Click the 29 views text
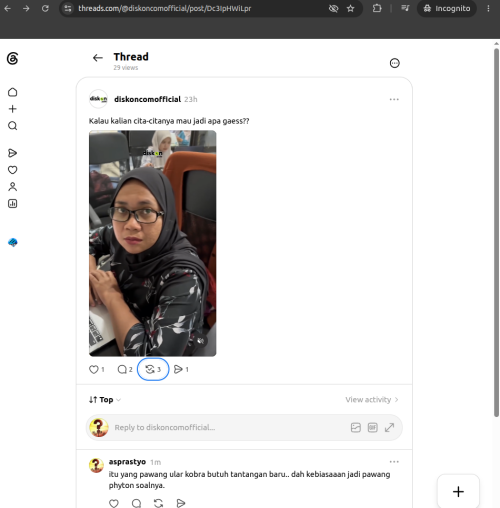Screen dimensions: 500x508 126,68
